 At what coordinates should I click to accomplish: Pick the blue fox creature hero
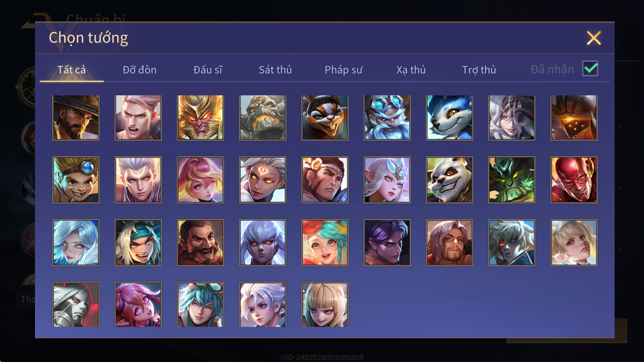(x=449, y=117)
